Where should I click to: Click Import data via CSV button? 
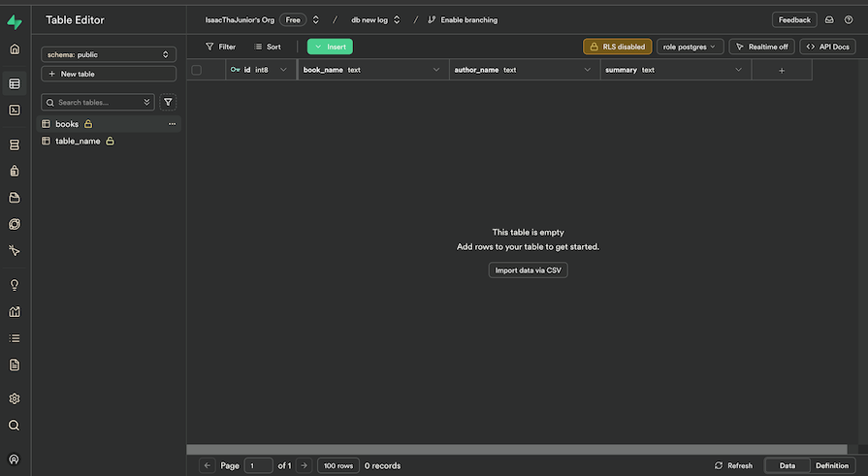pos(528,270)
